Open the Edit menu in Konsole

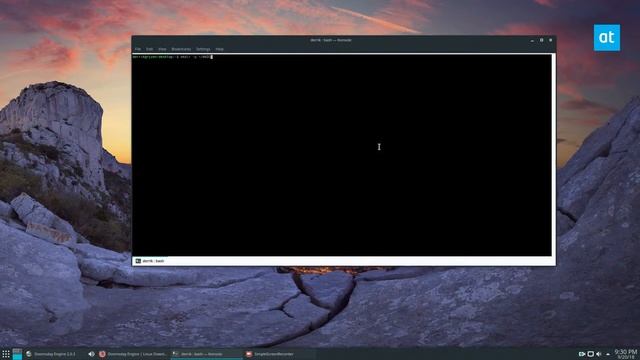[150, 49]
